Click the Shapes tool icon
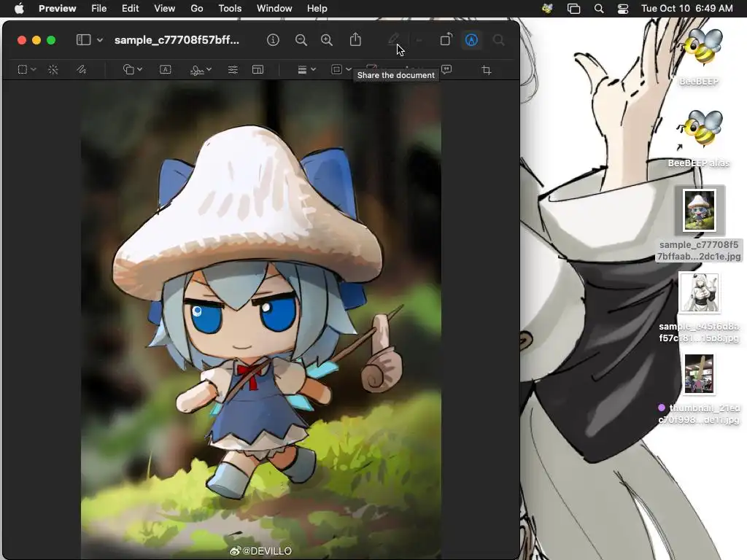This screenshot has height=560, width=747. (x=128, y=69)
